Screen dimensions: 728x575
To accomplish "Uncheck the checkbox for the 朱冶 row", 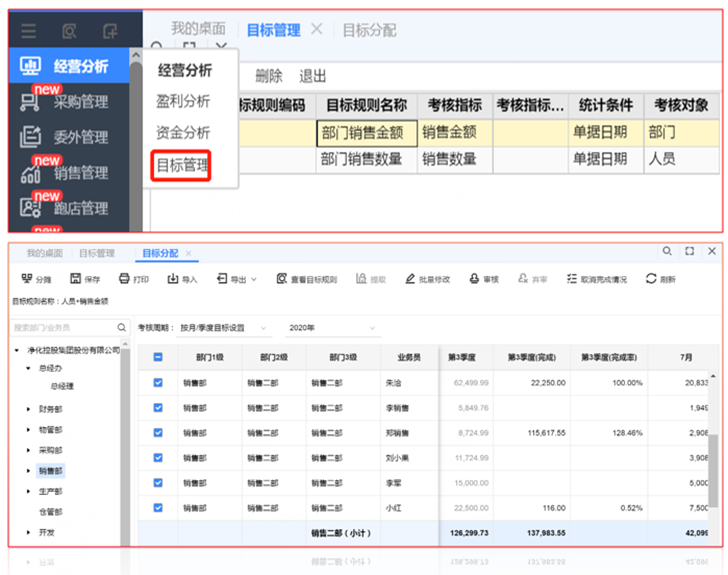I will click(158, 383).
